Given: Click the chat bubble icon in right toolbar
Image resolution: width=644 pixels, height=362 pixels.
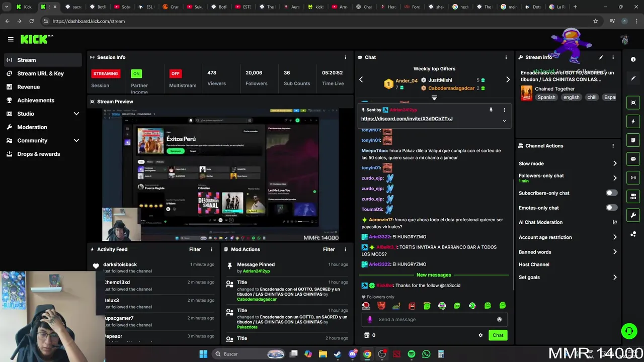Looking at the screenshot, I should point(633,159).
